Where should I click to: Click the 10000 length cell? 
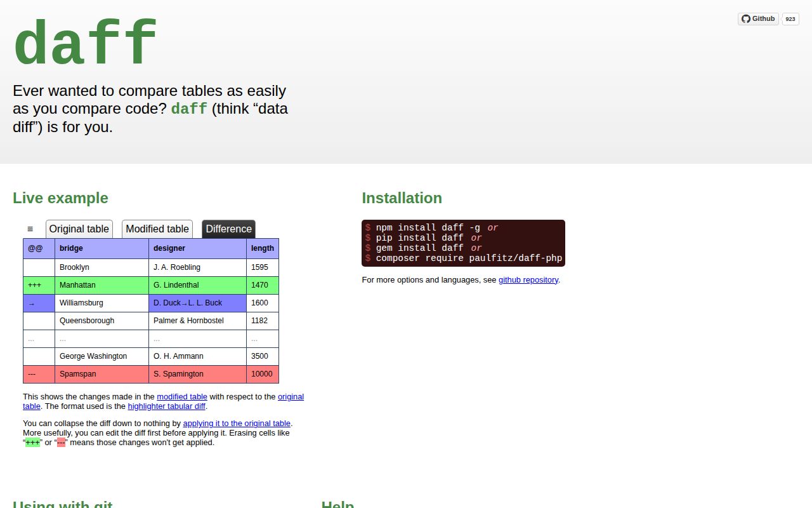263,375
